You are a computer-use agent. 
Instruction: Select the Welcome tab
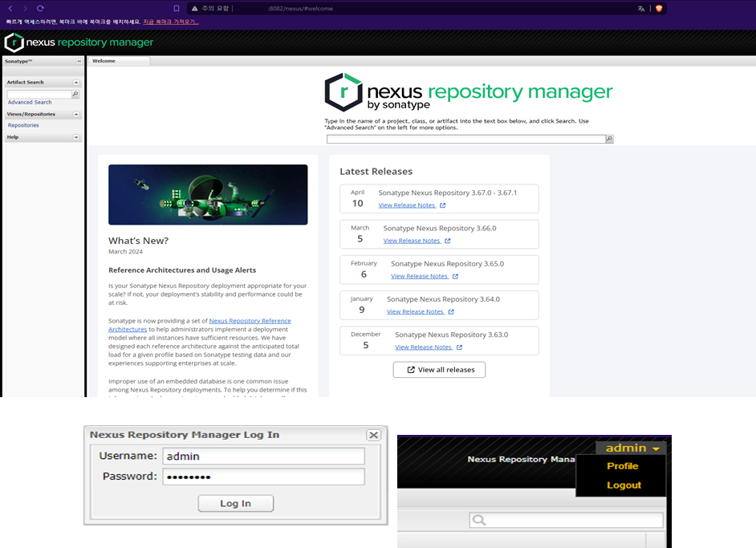click(118, 61)
